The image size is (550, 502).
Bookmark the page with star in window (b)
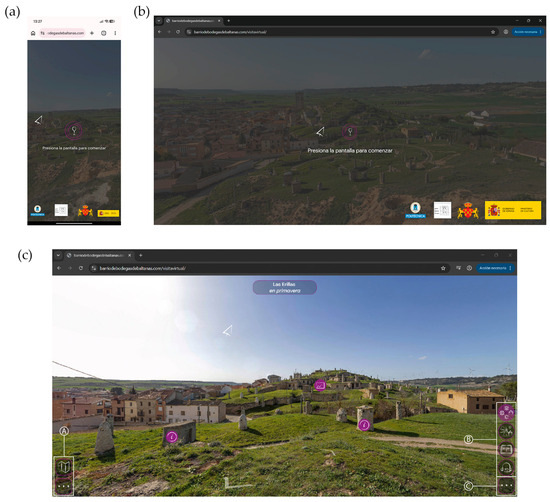click(x=493, y=32)
